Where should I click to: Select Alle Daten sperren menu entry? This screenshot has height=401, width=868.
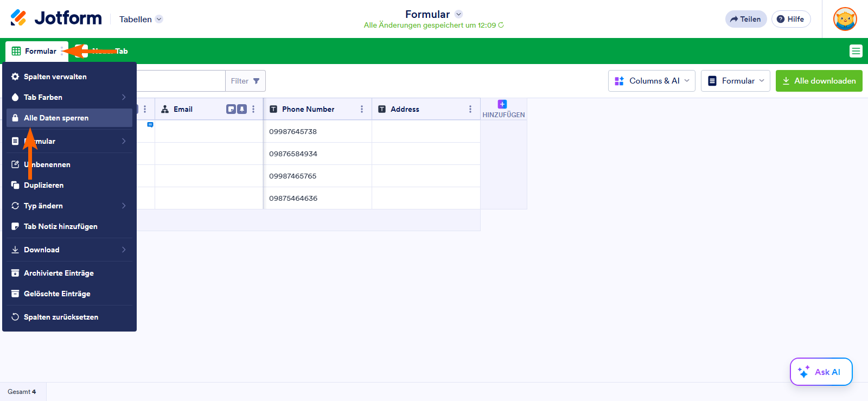[69, 118]
